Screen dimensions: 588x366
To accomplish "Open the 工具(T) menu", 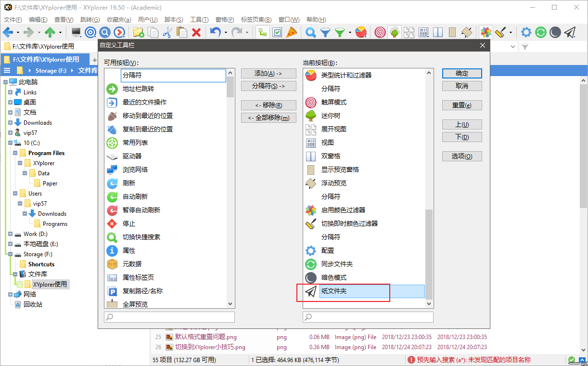I will tap(199, 20).
